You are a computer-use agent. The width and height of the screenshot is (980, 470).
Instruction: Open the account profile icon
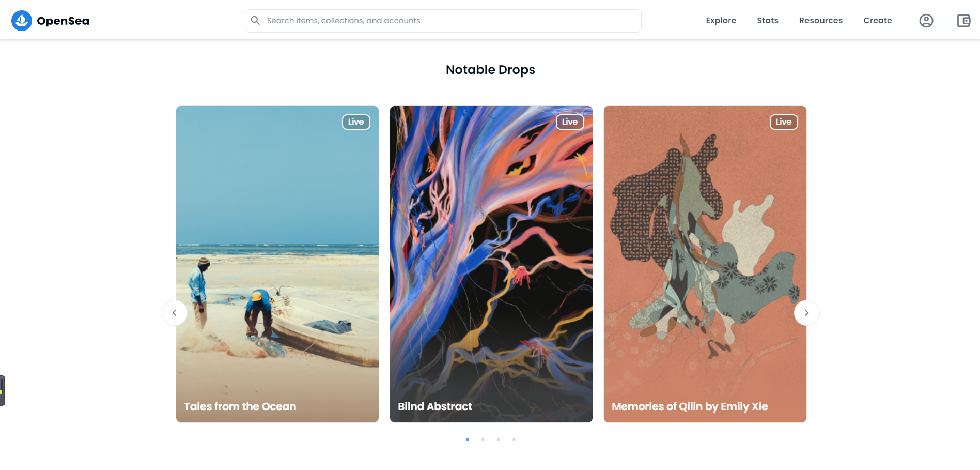point(926,21)
